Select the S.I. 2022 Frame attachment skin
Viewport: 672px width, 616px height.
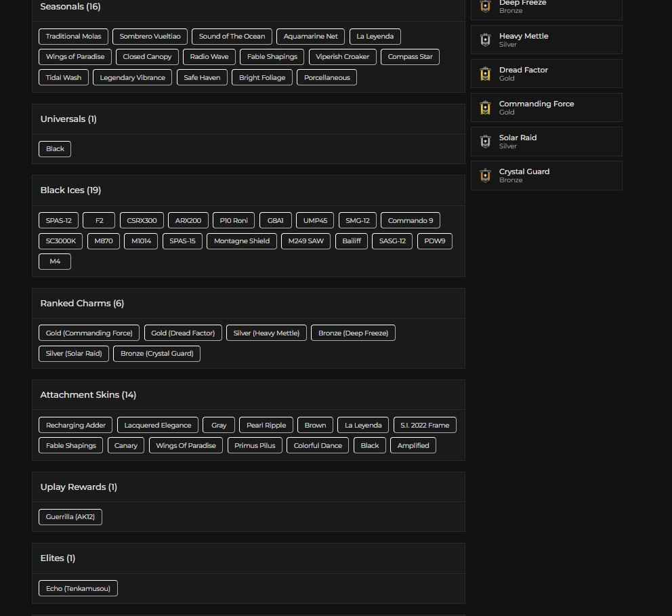coord(424,426)
